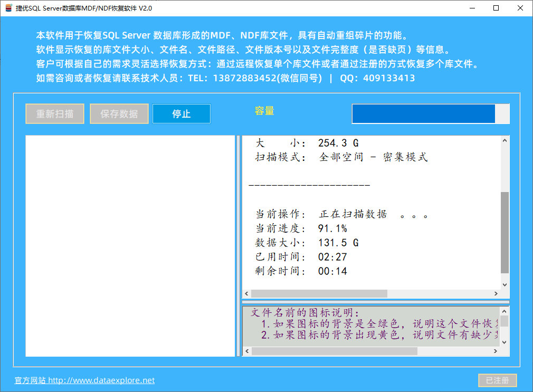Click the 停止 (stop) button
The width and height of the screenshot is (533, 392).
182,113
